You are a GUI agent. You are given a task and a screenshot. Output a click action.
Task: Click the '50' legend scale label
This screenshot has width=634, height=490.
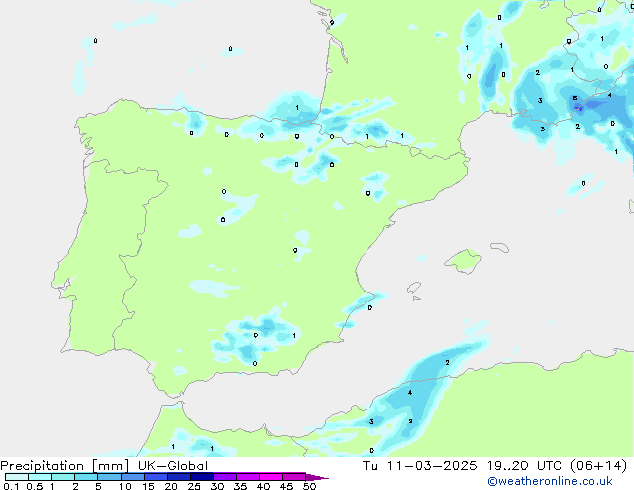[309, 486]
